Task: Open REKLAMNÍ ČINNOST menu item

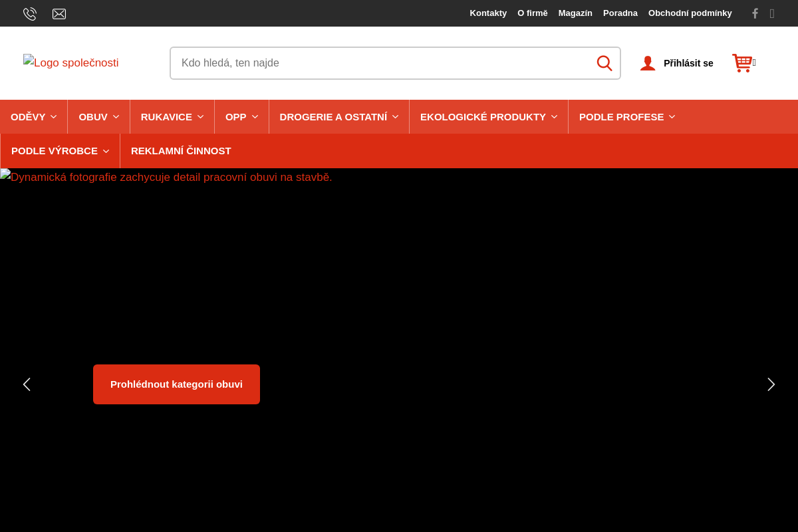Action: click(181, 151)
